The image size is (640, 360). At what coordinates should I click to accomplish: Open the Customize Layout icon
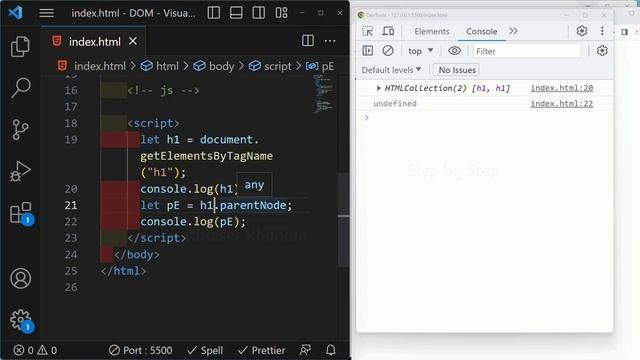click(281, 13)
